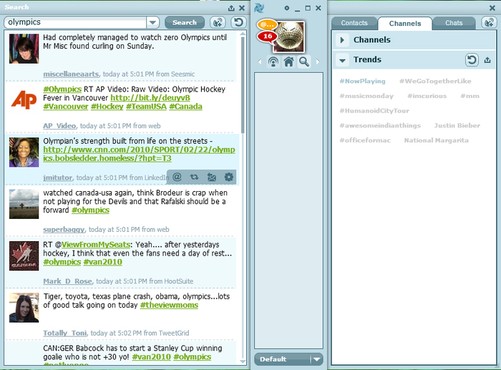Click the #Canada hashtag
The image size is (501, 370).
[186, 107]
